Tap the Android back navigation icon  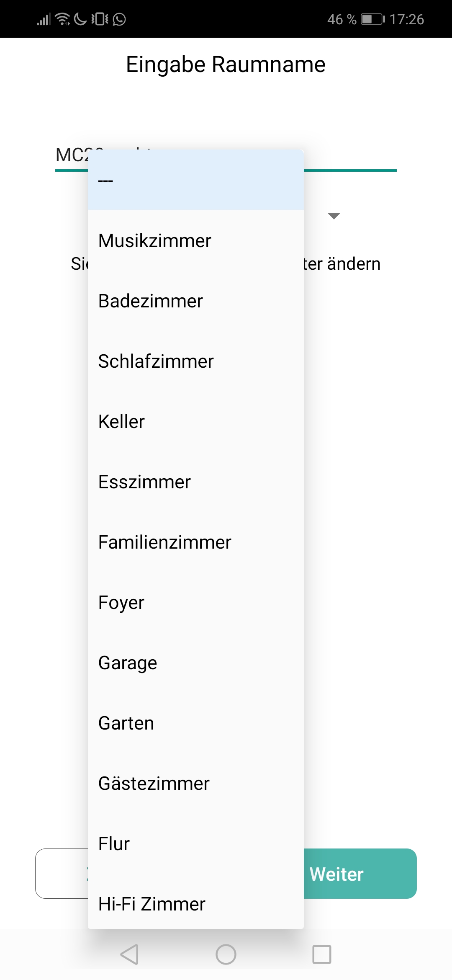point(129,954)
